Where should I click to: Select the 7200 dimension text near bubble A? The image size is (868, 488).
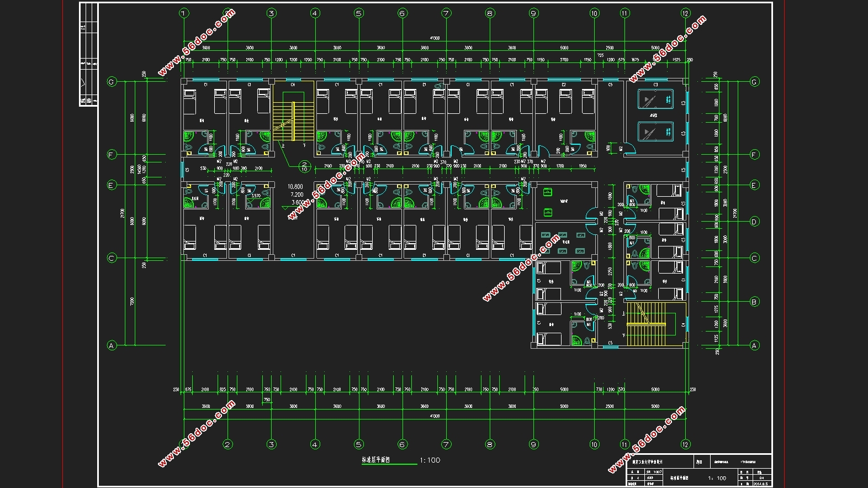point(132,302)
